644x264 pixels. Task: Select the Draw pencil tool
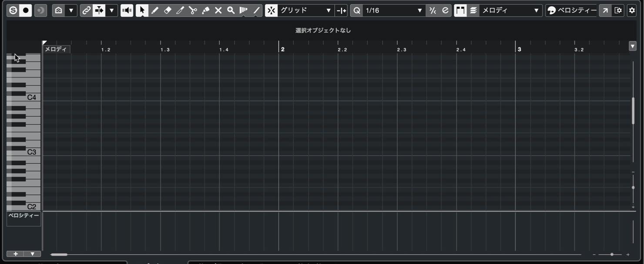coord(154,10)
